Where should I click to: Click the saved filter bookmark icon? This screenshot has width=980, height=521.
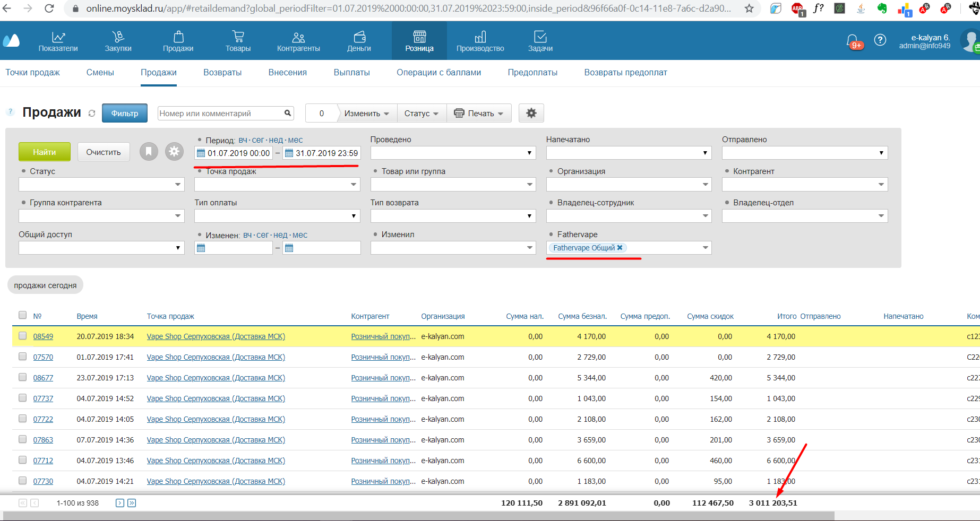click(149, 152)
